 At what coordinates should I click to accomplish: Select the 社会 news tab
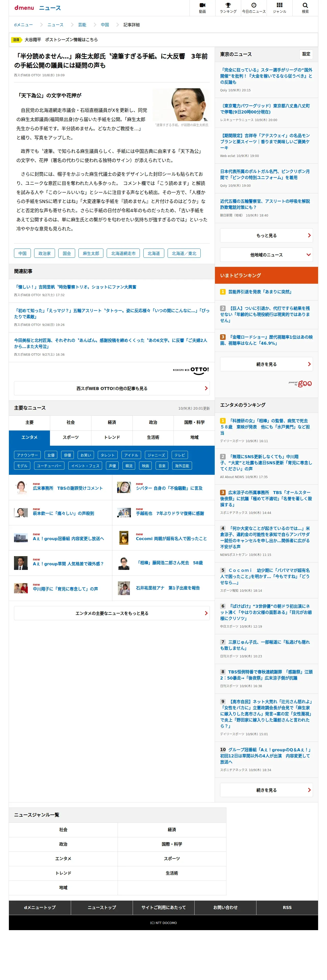(71, 422)
